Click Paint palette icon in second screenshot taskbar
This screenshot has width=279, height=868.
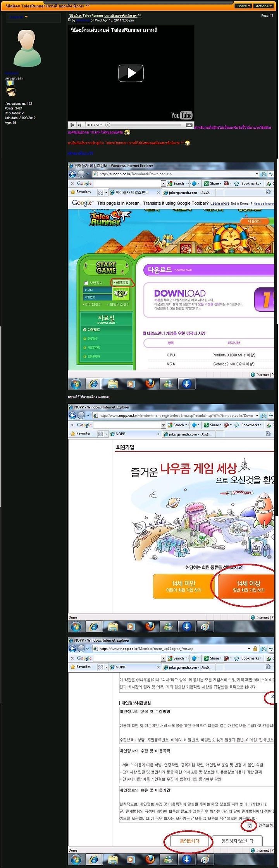(x=205, y=626)
